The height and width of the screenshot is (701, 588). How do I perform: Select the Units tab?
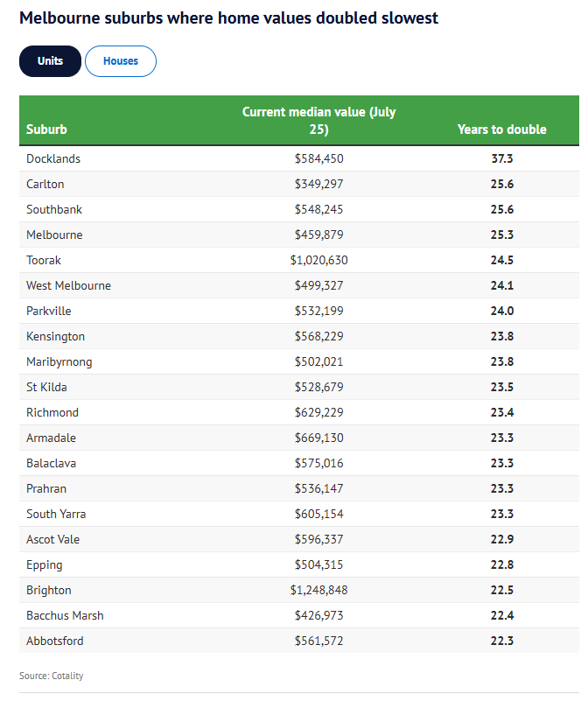[50, 61]
